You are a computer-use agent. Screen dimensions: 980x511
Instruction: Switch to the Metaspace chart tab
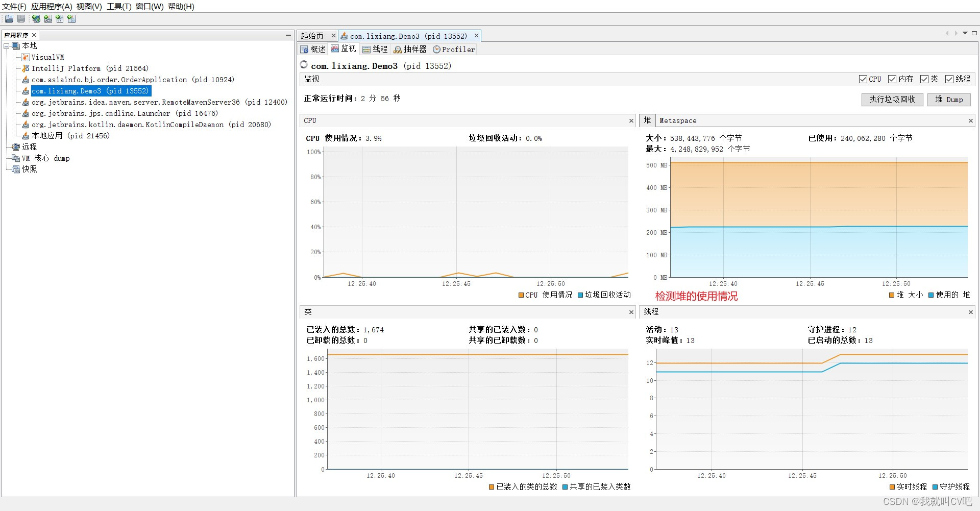pos(678,121)
